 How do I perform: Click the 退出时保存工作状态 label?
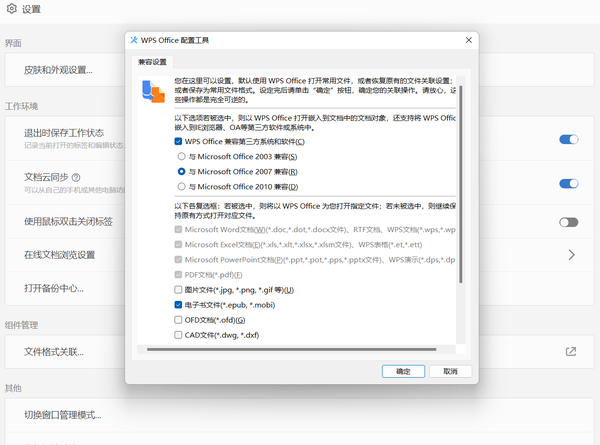(64, 133)
